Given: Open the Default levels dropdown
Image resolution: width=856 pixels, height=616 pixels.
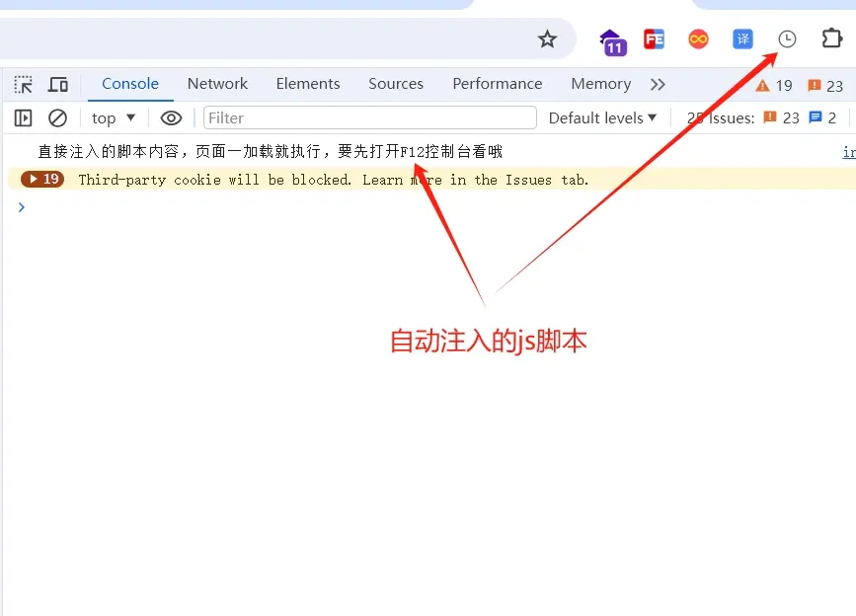Looking at the screenshot, I should (x=602, y=117).
